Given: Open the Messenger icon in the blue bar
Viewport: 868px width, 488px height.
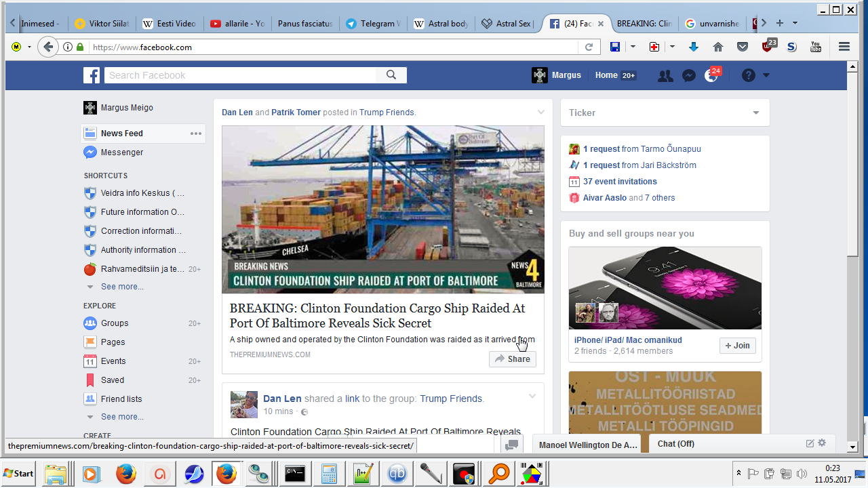Looking at the screenshot, I should 688,76.
